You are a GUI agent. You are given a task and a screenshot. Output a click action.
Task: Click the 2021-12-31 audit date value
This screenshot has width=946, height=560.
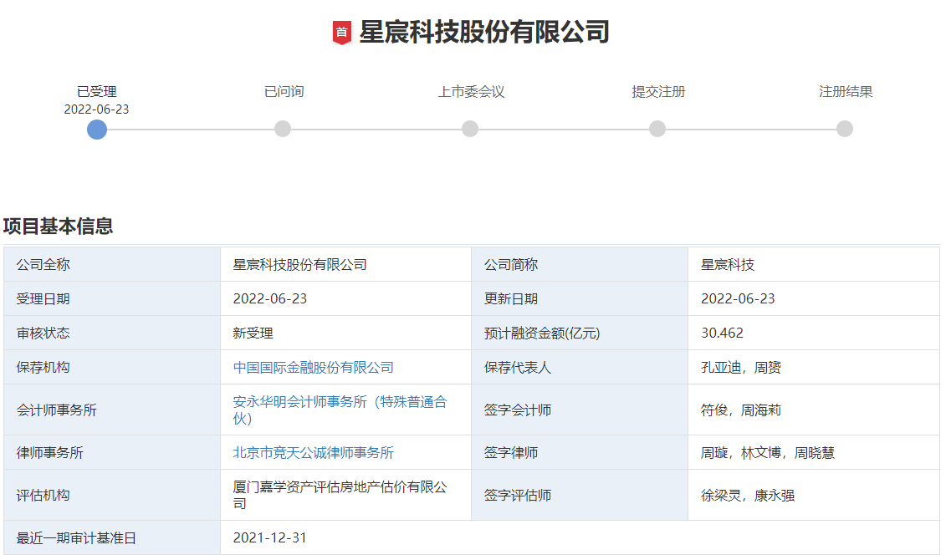click(x=269, y=537)
